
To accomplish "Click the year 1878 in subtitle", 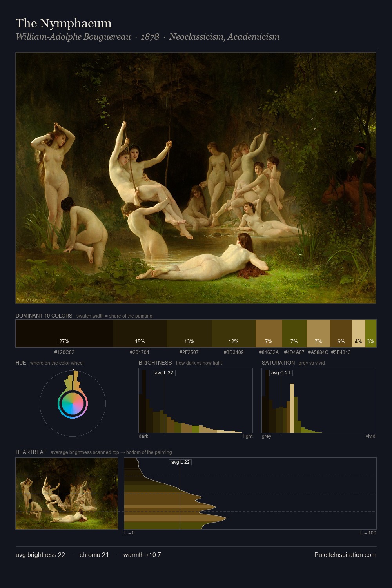I will click(150, 37).
